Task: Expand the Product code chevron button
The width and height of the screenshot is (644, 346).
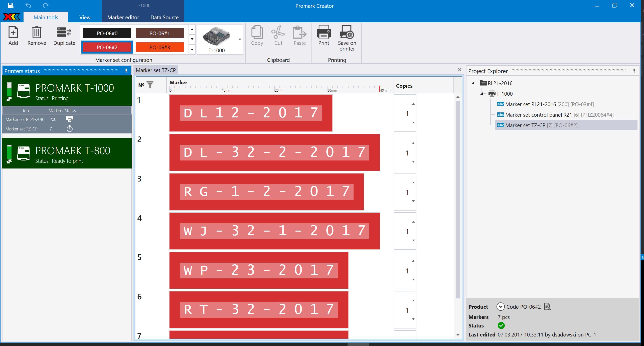Action: tap(500, 306)
